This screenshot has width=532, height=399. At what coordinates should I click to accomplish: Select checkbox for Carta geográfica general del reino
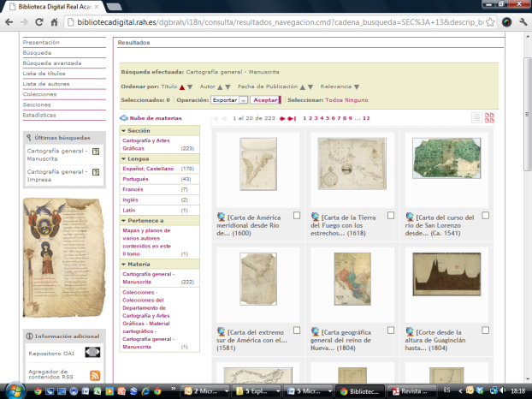click(x=391, y=331)
